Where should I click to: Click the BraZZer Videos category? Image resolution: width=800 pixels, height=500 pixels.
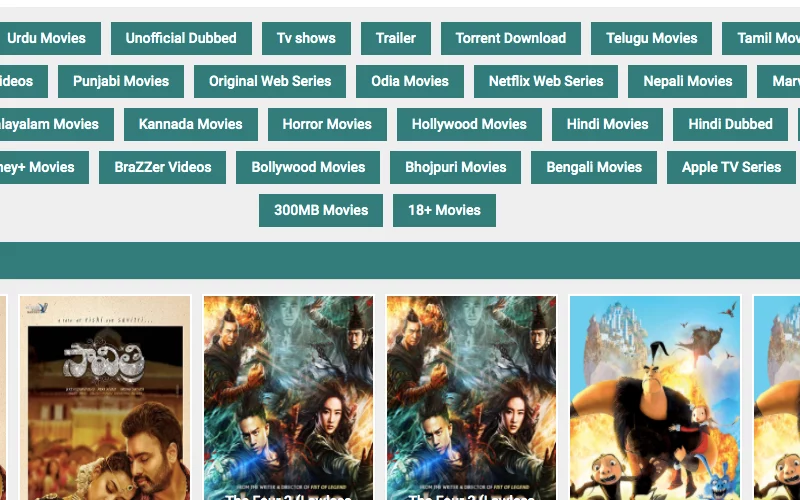(163, 167)
